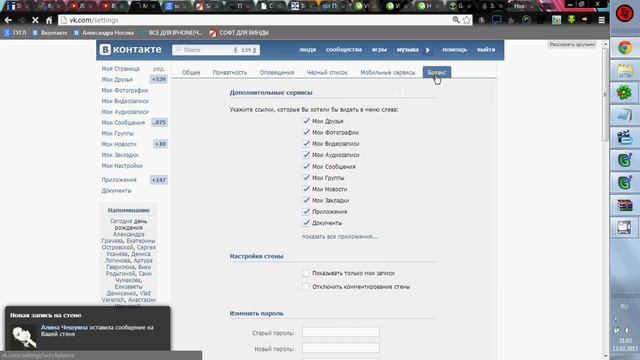This screenshot has height=360, width=640.
Task: Uncheck the Приложения checkbox
Action: (306, 211)
